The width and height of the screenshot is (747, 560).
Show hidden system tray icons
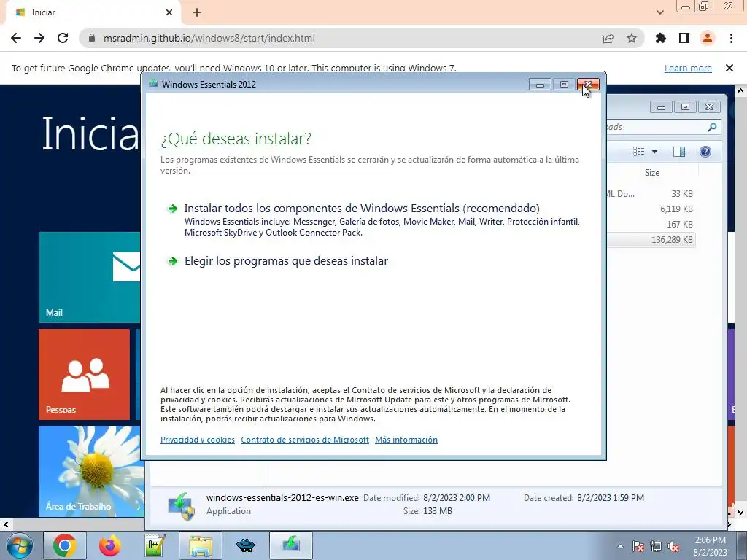click(620, 547)
